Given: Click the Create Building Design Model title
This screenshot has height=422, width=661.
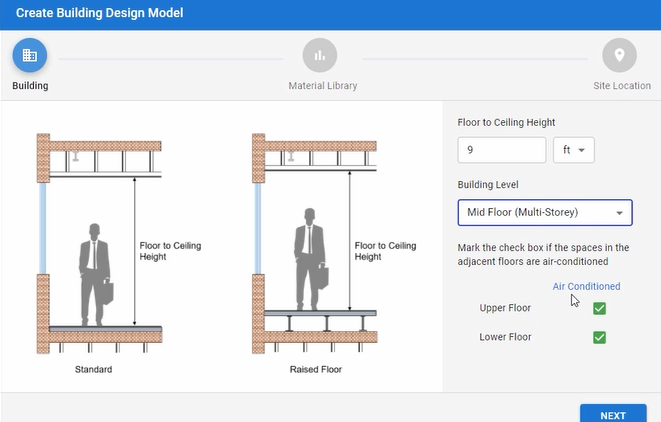Looking at the screenshot, I should click(99, 14).
